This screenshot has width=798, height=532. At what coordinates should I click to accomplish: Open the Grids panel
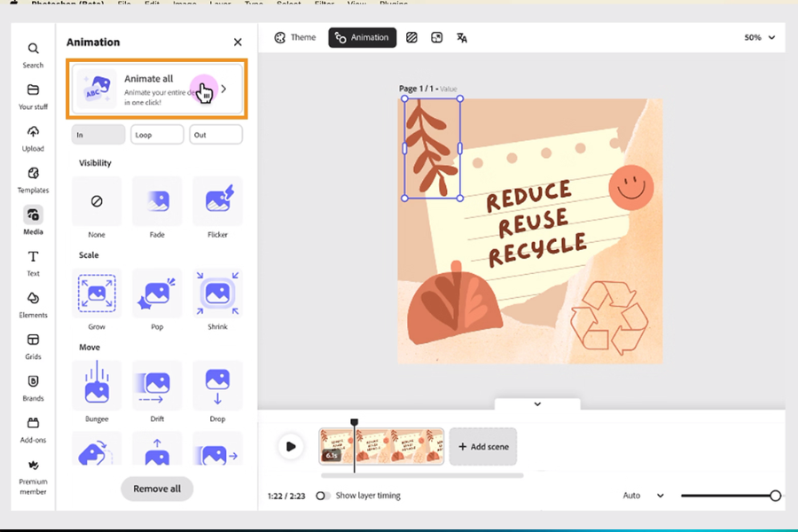pos(33,346)
